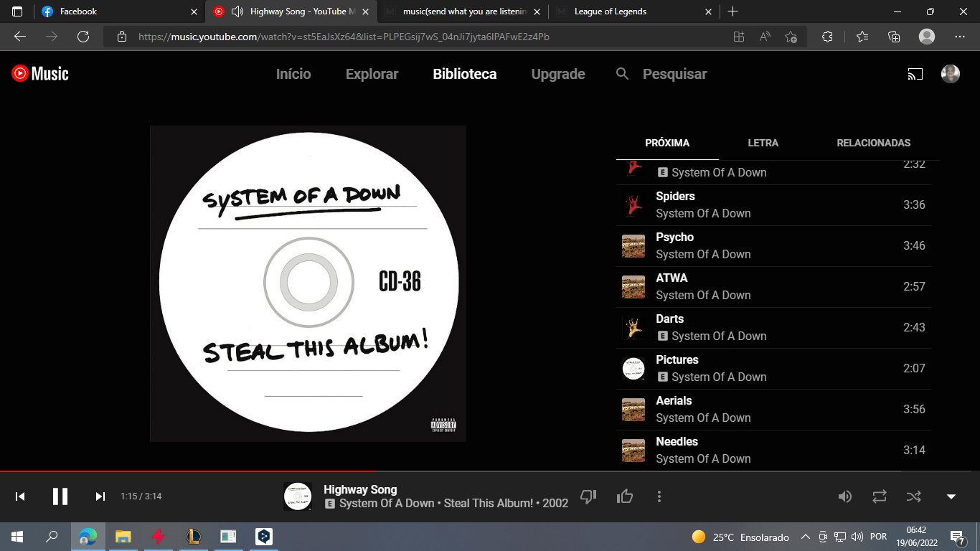Image resolution: width=980 pixels, height=551 pixels.
Task: Open the browser Settings and more menu
Action: (960, 37)
